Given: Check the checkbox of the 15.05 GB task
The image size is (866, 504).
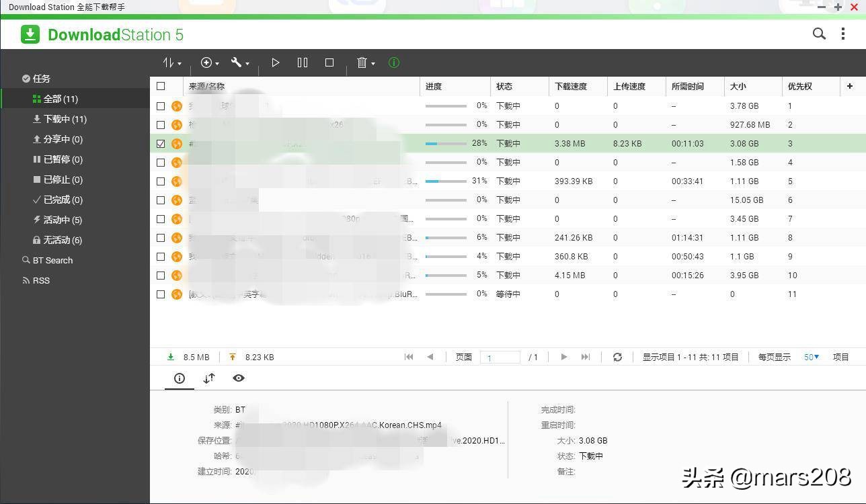Looking at the screenshot, I should pos(161,200).
